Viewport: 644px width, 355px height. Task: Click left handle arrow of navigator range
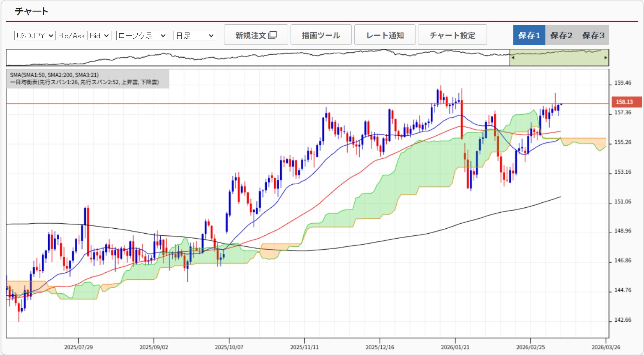coord(512,58)
